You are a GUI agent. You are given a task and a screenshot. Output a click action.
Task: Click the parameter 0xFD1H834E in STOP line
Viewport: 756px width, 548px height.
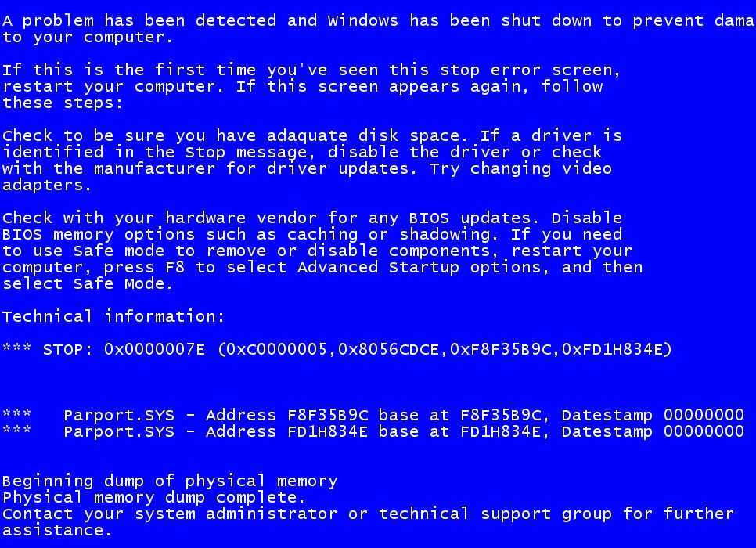(612, 349)
